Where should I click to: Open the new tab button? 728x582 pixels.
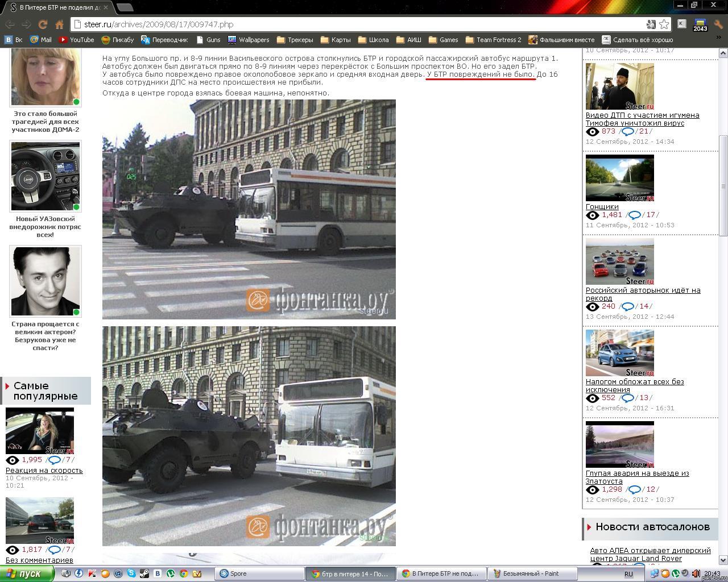(x=125, y=7)
